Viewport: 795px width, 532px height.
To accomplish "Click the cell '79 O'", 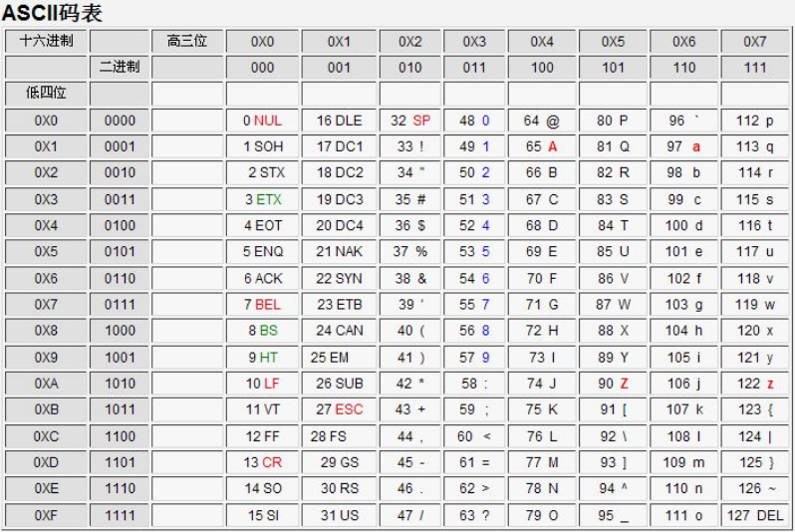I will tap(542, 515).
